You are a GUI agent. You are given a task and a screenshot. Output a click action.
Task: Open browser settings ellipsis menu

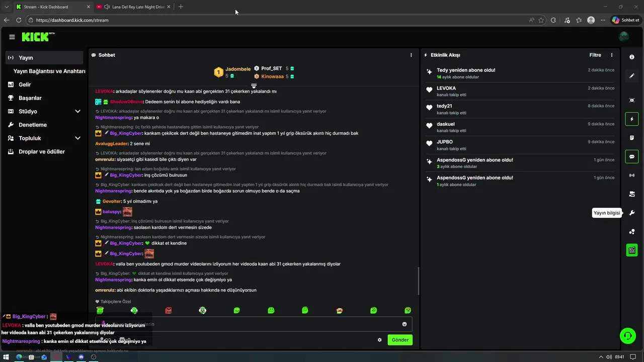[603, 20]
